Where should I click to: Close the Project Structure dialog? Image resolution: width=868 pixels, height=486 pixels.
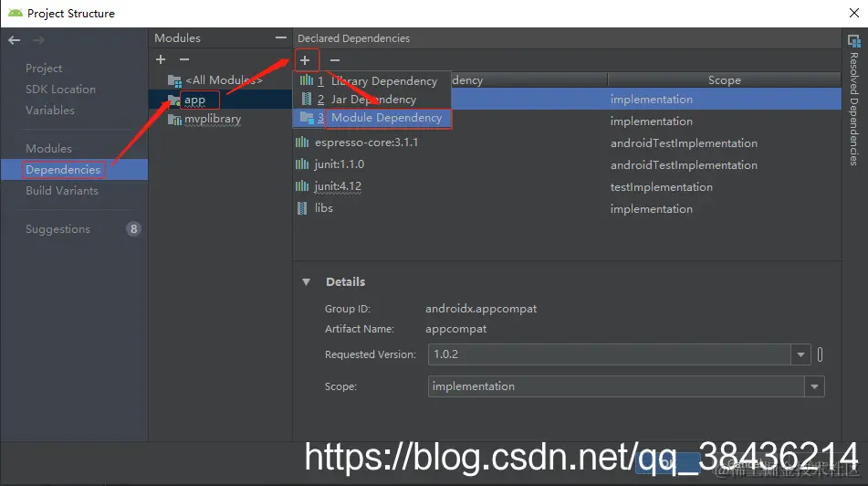point(854,14)
